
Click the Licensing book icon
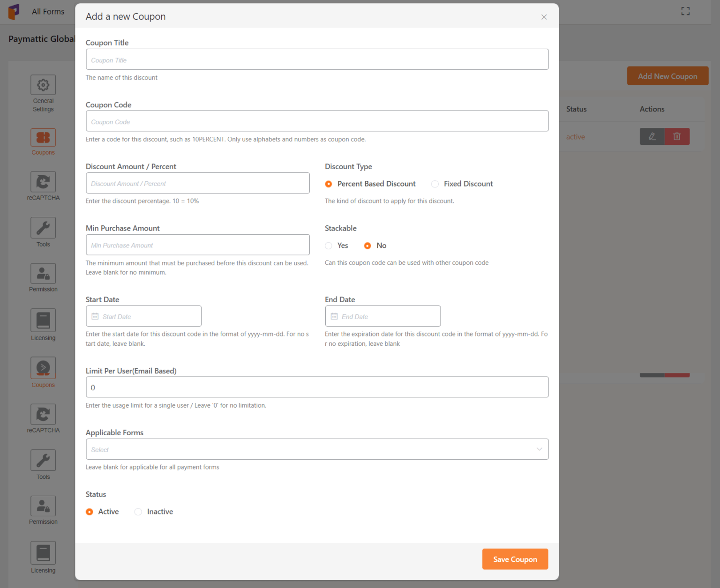tap(43, 320)
